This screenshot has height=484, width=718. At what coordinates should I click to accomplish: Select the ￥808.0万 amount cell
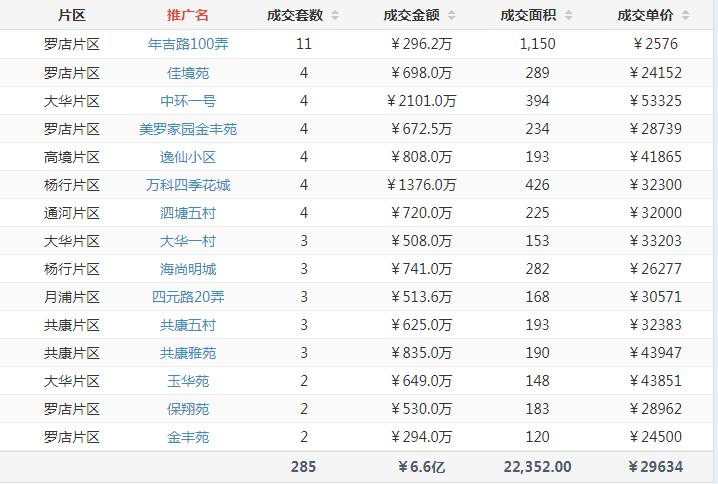(421, 157)
